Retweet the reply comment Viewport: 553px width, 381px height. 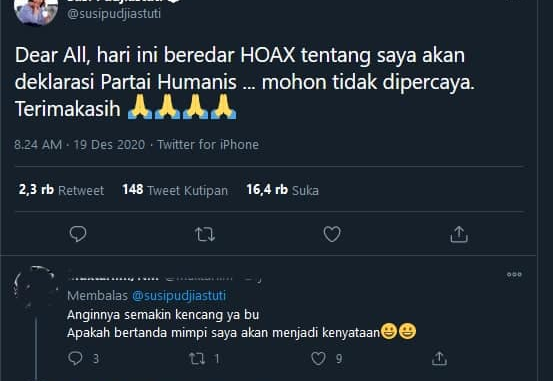[x=197, y=359]
